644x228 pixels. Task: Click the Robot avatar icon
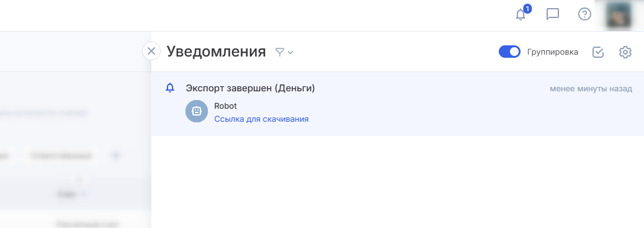click(197, 112)
